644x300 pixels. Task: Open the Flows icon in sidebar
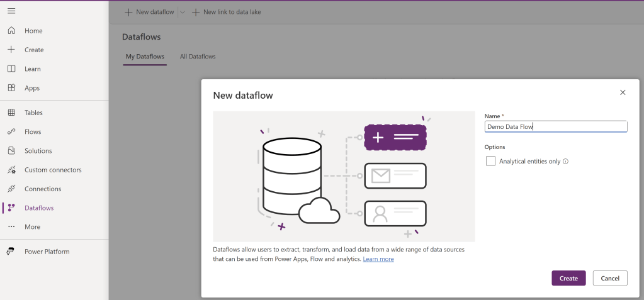11,132
